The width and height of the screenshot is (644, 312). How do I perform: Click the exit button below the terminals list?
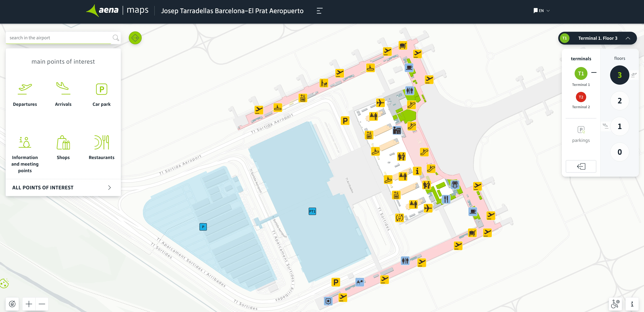581,166
